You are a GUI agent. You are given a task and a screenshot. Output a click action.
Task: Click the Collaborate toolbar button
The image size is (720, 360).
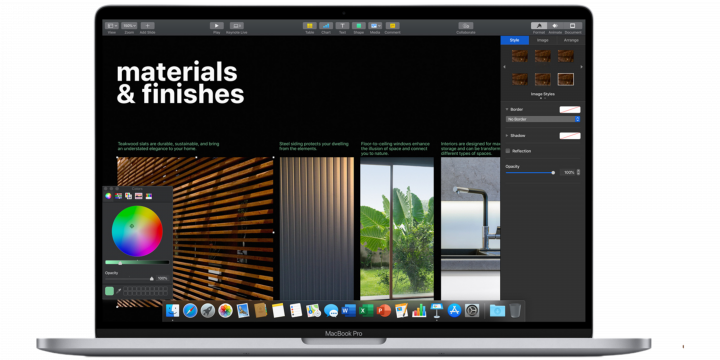click(466, 26)
